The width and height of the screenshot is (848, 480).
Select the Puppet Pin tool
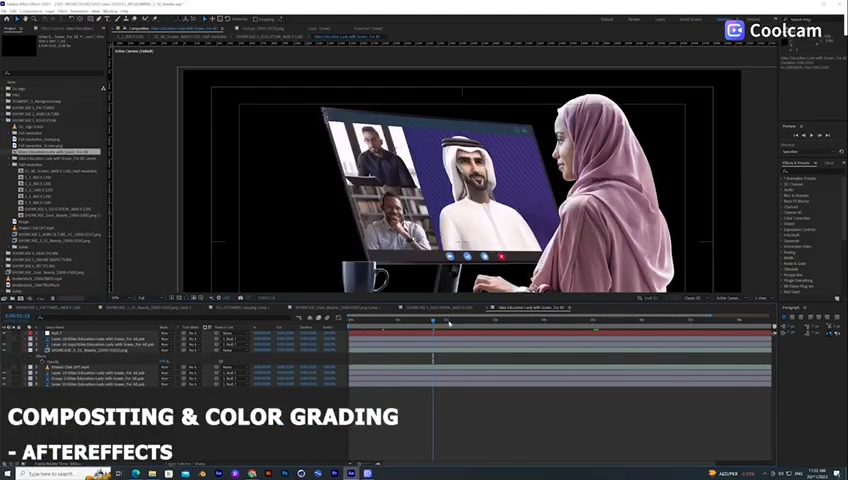pos(155,19)
